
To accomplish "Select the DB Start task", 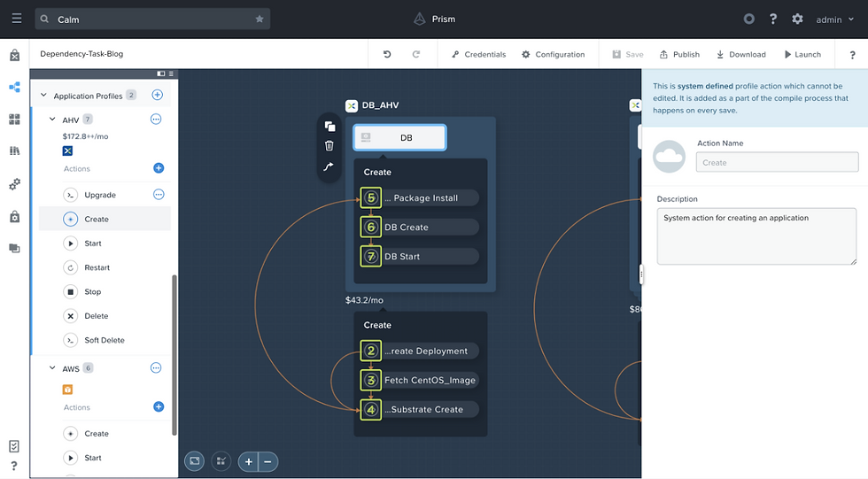I will [420, 257].
